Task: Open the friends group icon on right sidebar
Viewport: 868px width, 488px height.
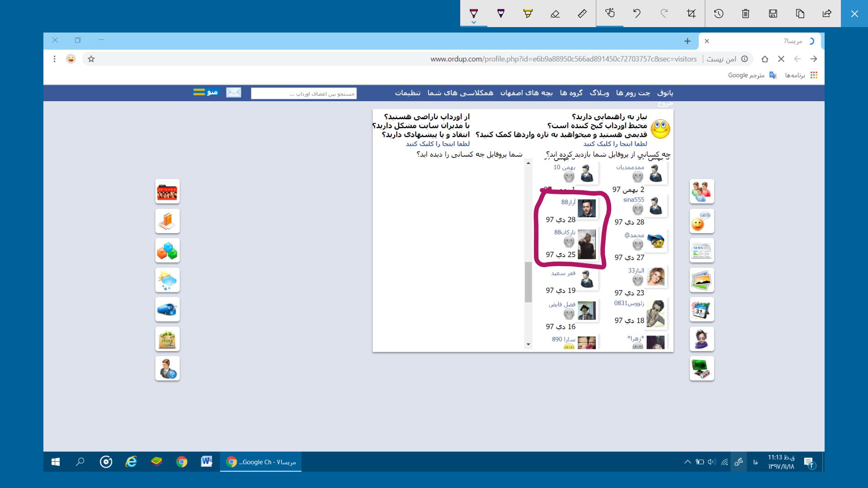Action: coord(702,191)
